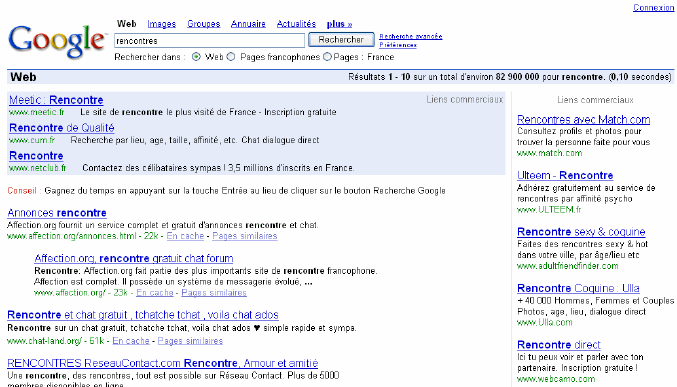Click the www.Ulla.com URL text
The width and height of the screenshot is (677, 387).
point(545,323)
